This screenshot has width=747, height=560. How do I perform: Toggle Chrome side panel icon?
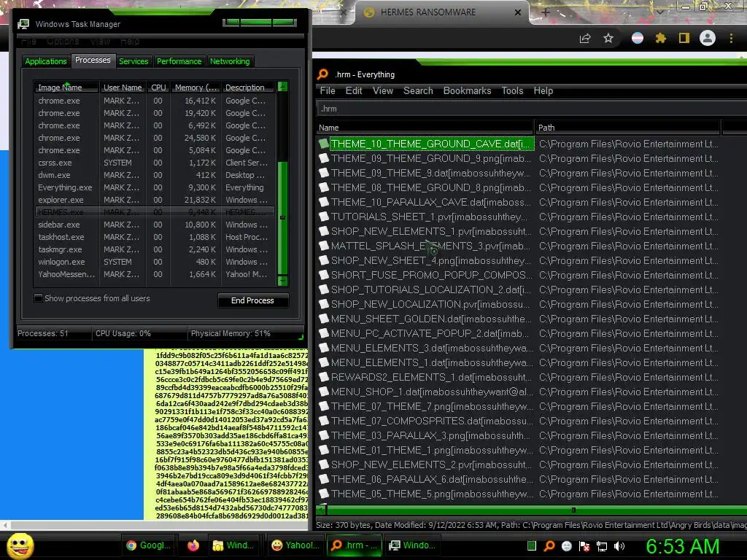coord(684,38)
